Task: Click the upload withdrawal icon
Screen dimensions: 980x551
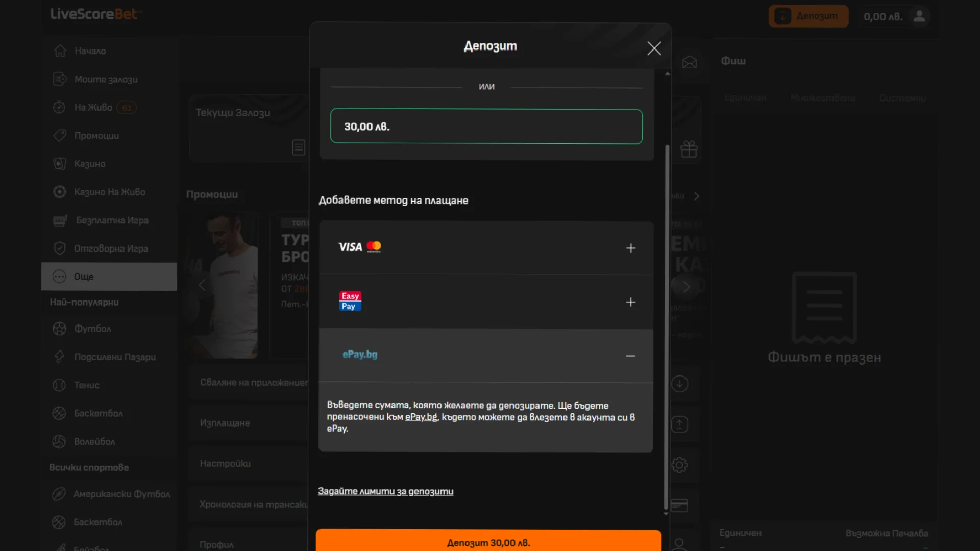Action: pos(679,424)
